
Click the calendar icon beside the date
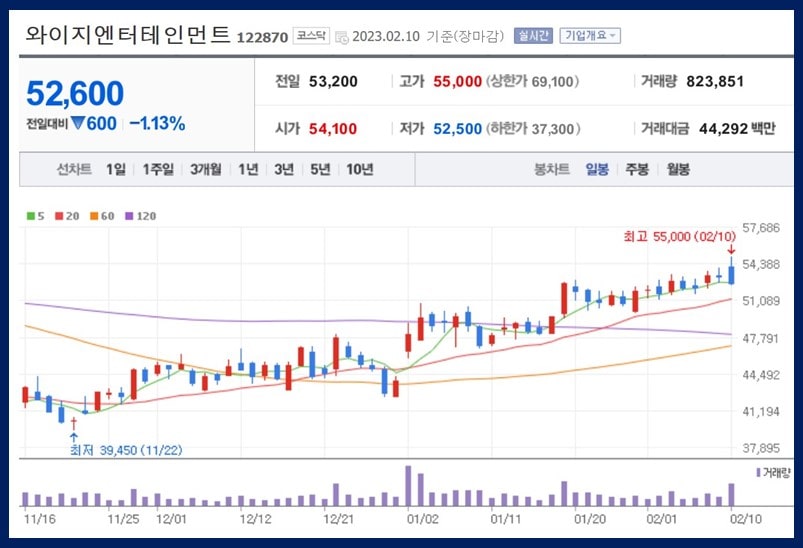point(342,37)
